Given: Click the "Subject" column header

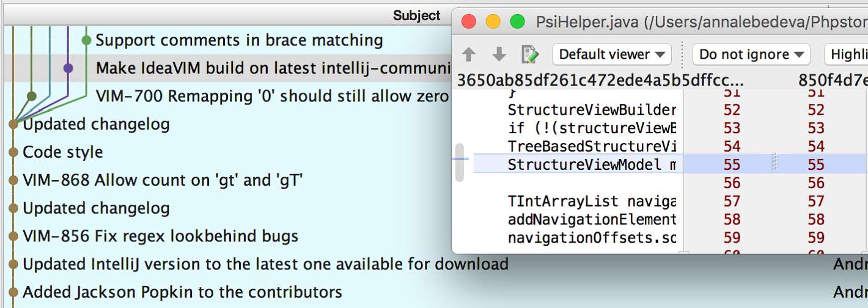Looking at the screenshot, I should tap(416, 15).
